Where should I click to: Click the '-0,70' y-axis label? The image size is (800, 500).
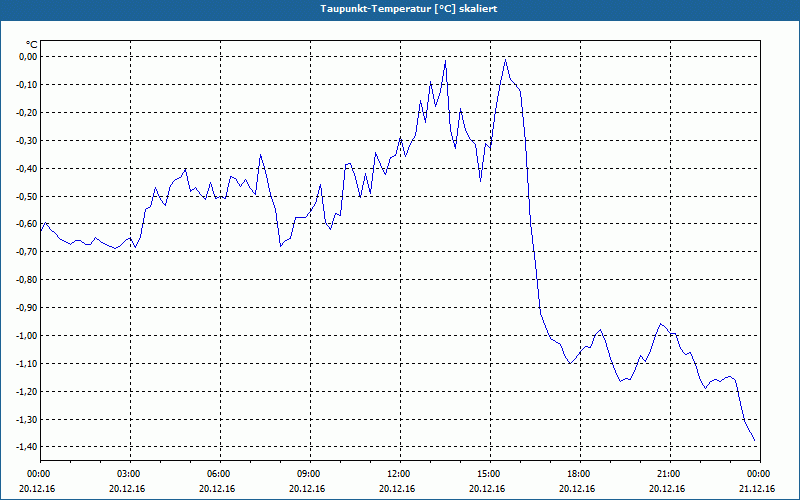click(x=27, y=252)
